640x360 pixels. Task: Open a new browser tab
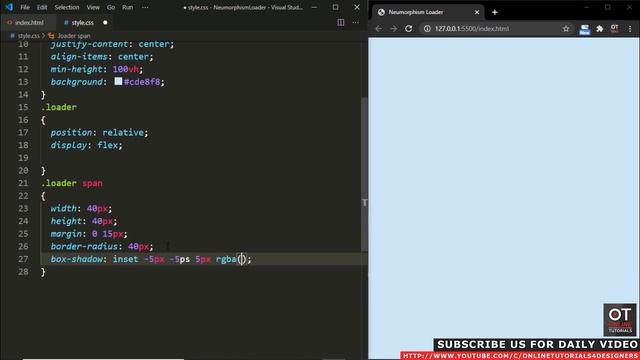pos(495,12)
